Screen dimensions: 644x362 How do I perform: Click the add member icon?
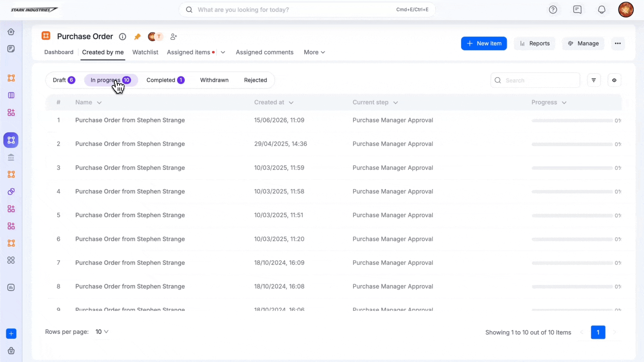[173, 37]
